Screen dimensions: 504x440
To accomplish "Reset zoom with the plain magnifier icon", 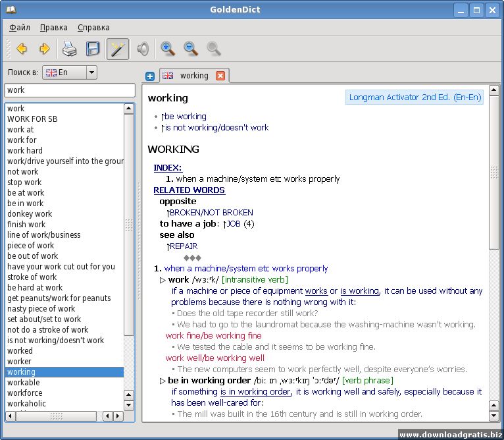I will tap(214, 49).
